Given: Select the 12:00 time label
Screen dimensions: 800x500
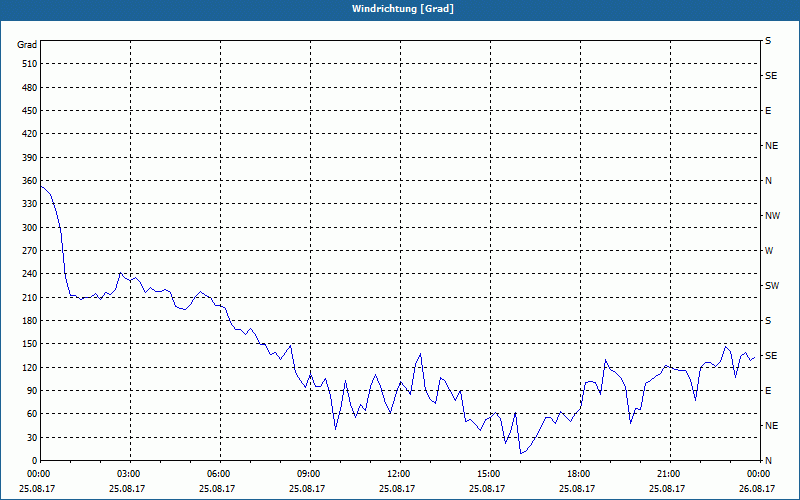Looking at the screenshot, I should [397, 474].
